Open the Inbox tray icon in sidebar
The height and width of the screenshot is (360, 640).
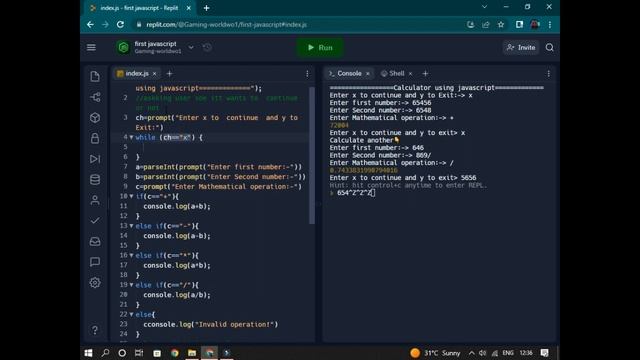pyautogui.click(x=95, y=241)
